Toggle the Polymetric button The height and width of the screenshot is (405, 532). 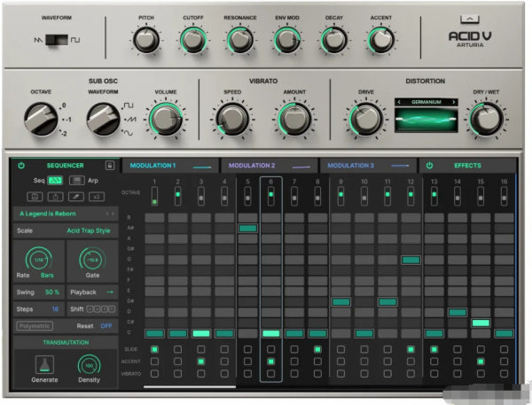(x=35, y=326)
